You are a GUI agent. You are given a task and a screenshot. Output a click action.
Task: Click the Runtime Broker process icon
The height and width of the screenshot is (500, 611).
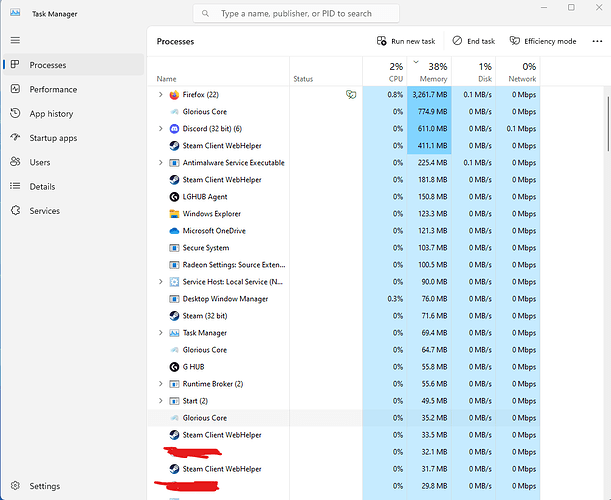(x=174, y=384)
